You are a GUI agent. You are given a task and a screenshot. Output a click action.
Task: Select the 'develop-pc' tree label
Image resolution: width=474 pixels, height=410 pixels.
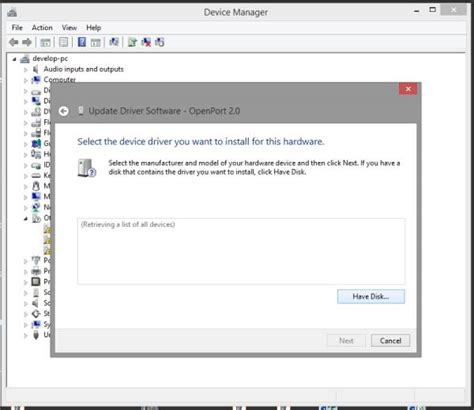pyautogui.click(x=50, y=59)
